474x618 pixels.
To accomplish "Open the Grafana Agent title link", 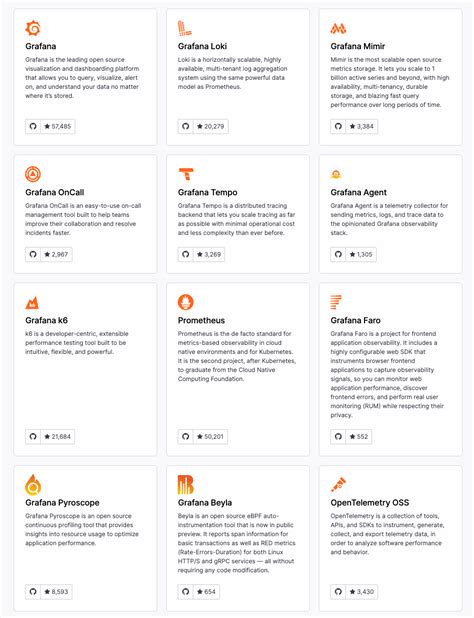I will click(x=359, y=192).
